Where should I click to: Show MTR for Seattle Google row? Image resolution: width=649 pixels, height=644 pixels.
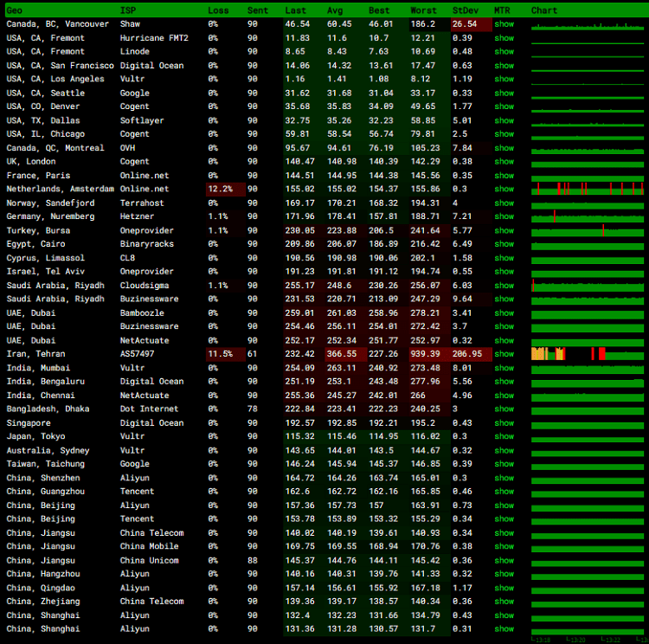tap(504, 93)
